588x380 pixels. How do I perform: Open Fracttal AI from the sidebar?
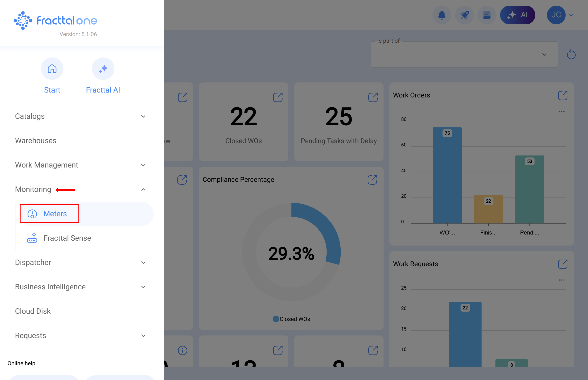[103, 69]
